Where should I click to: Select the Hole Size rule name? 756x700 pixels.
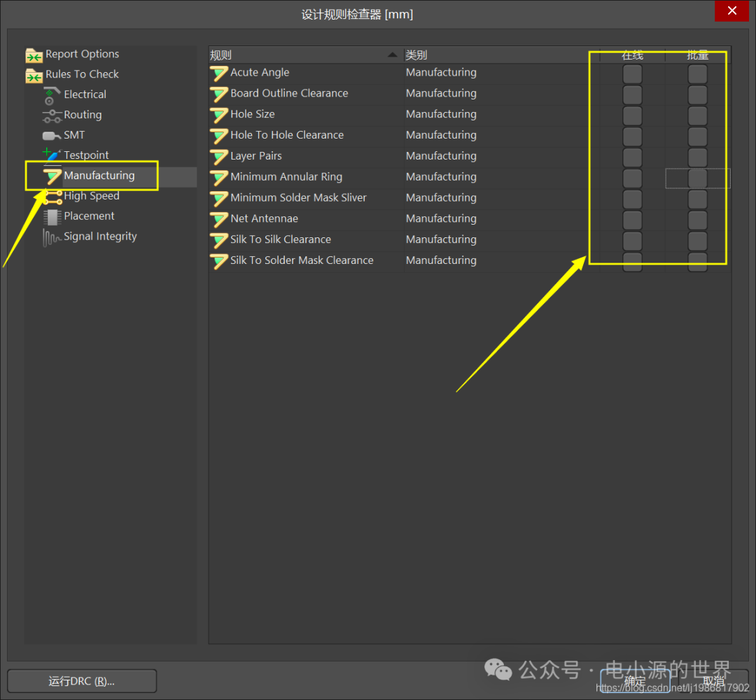[x=253, y=114]
